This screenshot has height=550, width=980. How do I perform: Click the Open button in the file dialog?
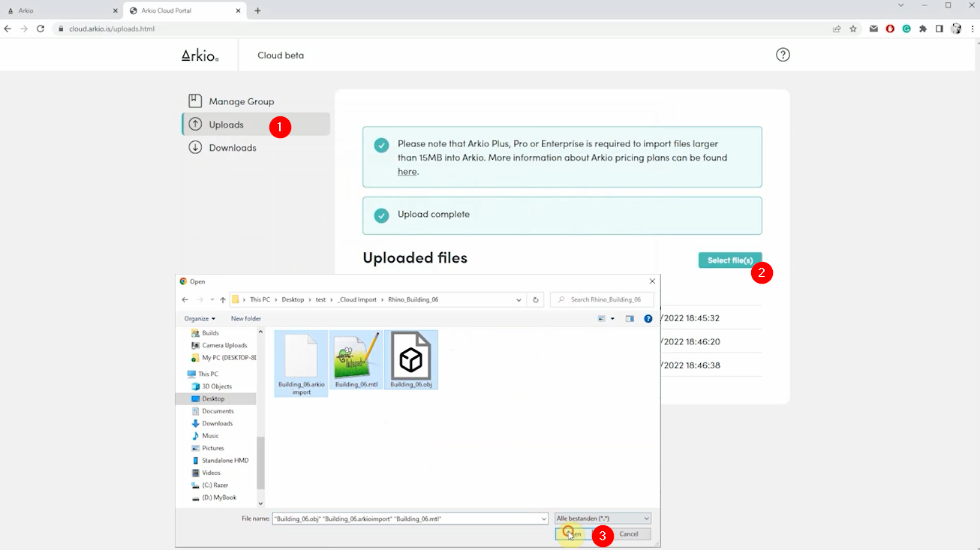pyautogui.click(x=577, y=534)
